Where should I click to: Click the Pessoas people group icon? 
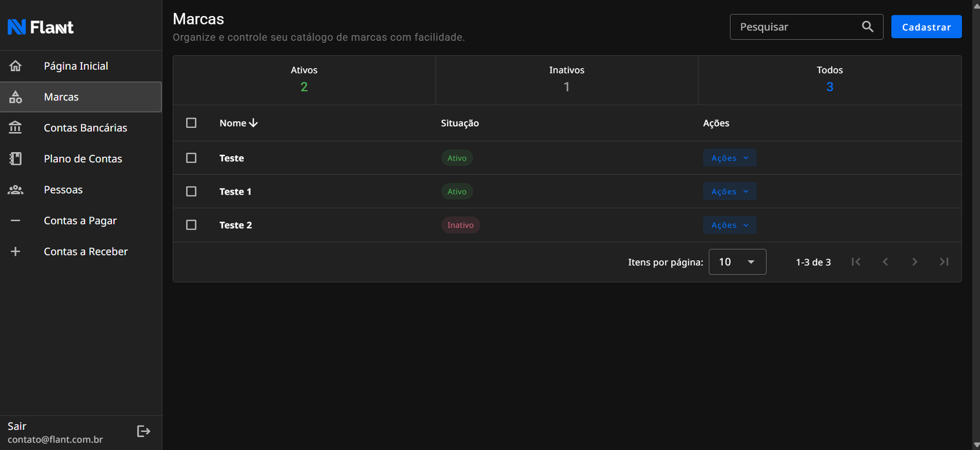point(15,190)
